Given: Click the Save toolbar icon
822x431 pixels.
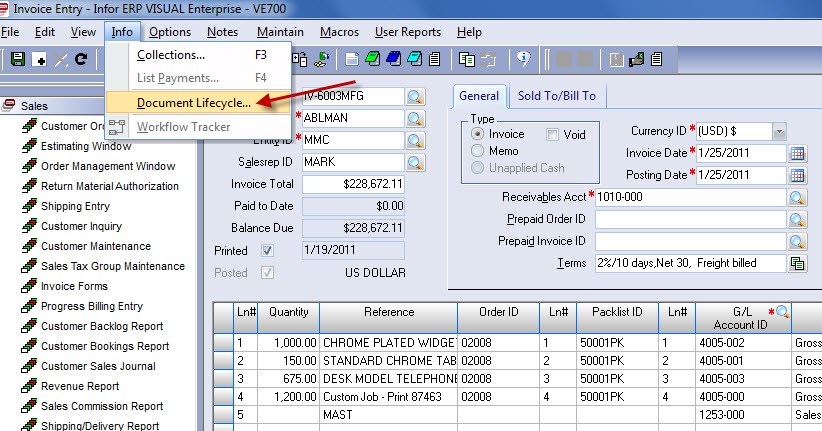Looking at the screenshot, I should 18,59.
